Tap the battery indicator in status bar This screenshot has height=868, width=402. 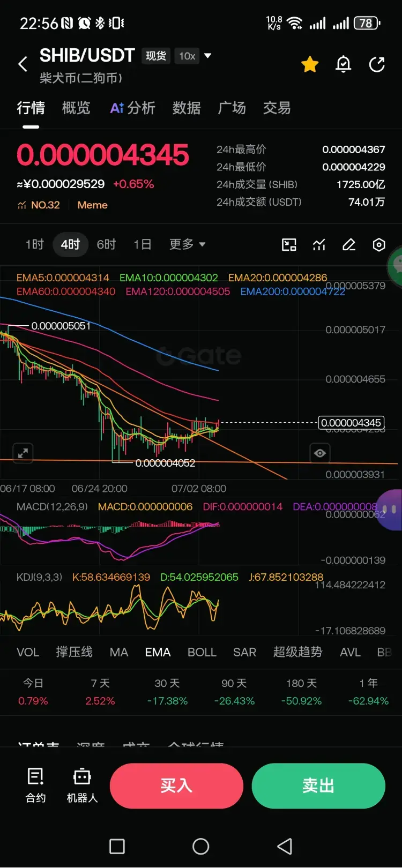[367, 23]
